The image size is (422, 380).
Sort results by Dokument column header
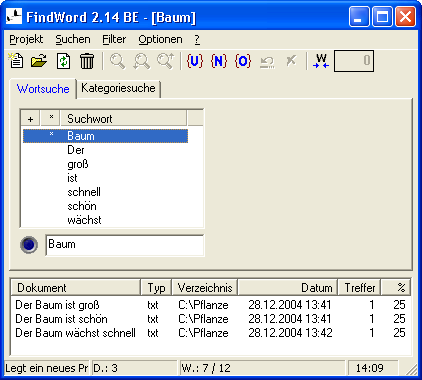75,288
